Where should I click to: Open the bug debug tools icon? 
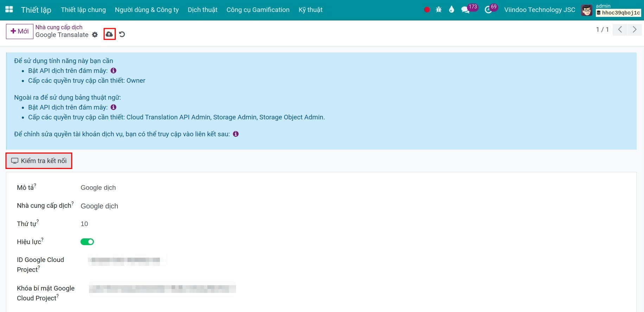coord(439,10)
